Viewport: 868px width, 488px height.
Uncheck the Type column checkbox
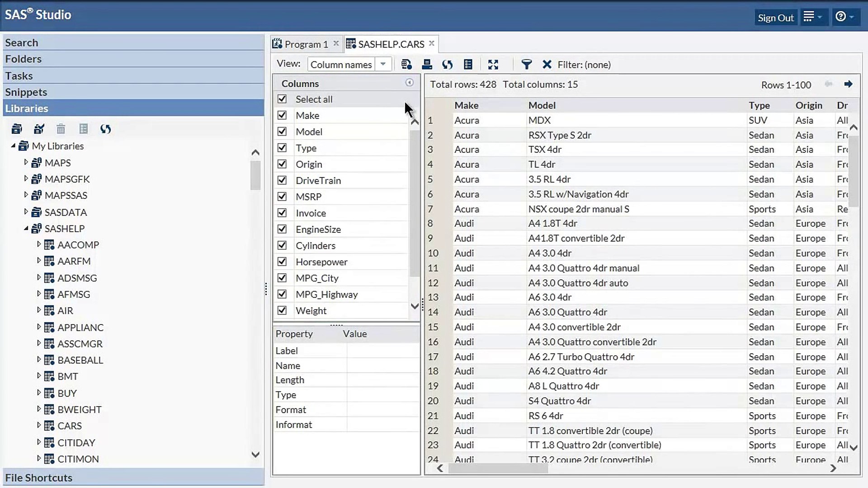click(x=282, y=148)
